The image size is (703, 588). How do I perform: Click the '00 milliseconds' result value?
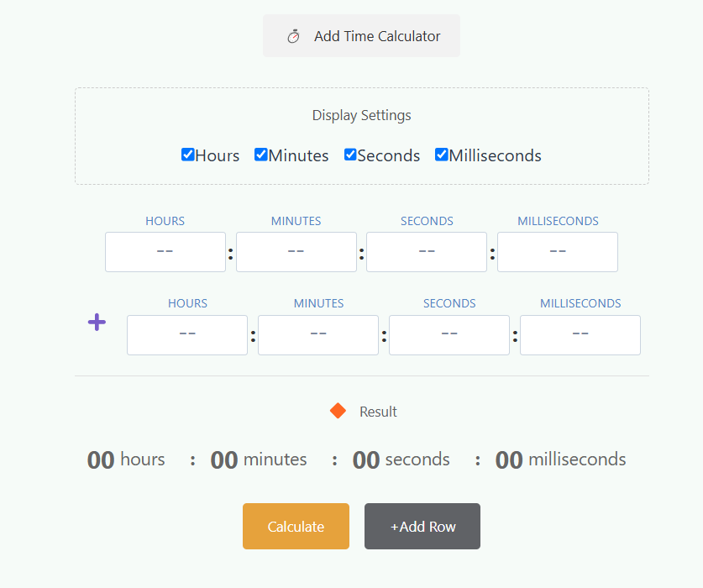(x=560, y=459)
